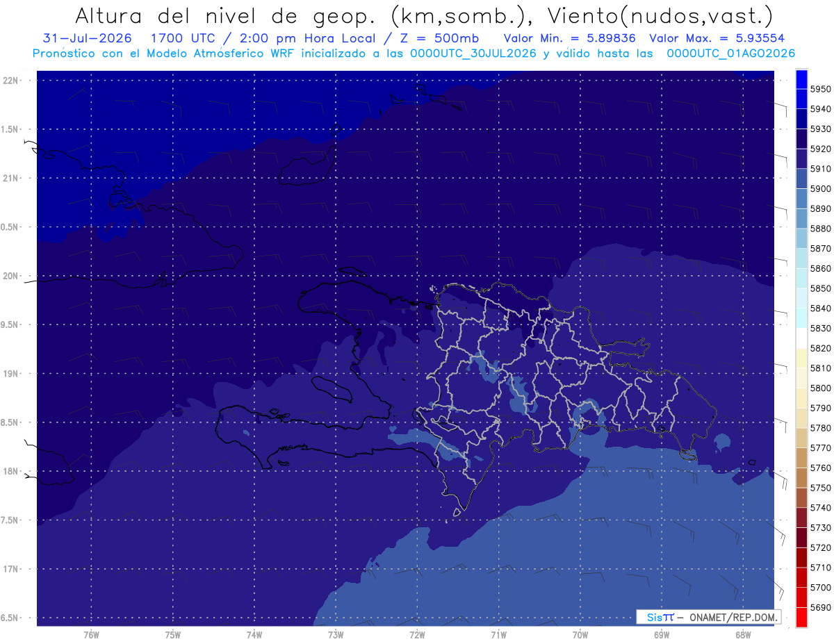Viewport: 834px width, 644px height.
Task: Click the bright red legend swatch below 5690
Action: (801, 617)
